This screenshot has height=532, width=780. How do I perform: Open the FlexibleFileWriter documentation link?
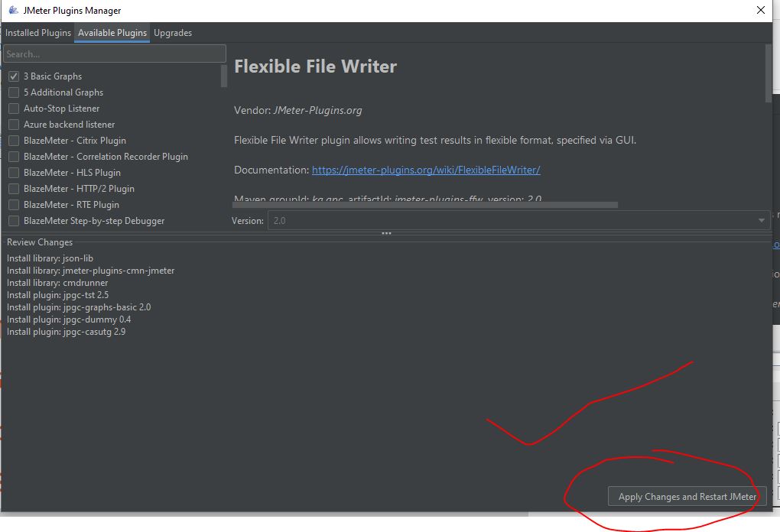click(x=426, y=170)
